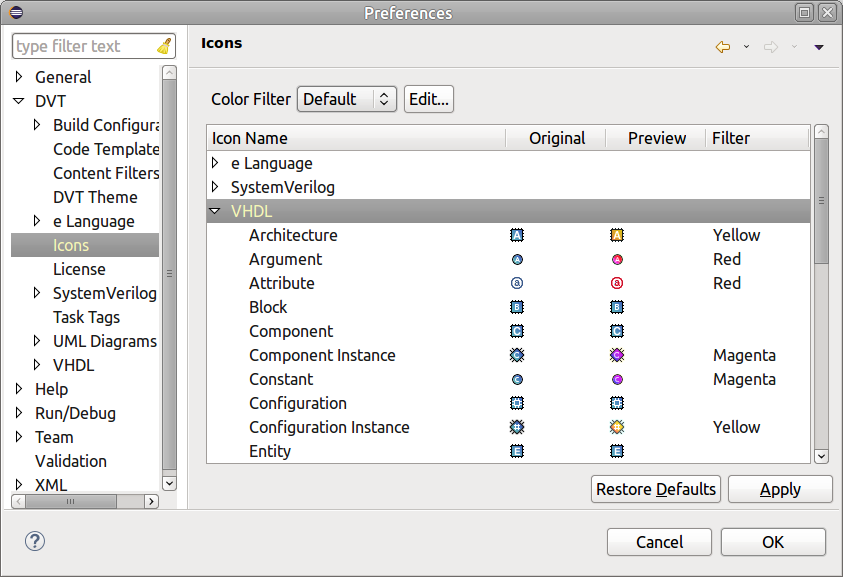Expand the SystemVerilog row
843x577 pixels.
pos(215,186)
